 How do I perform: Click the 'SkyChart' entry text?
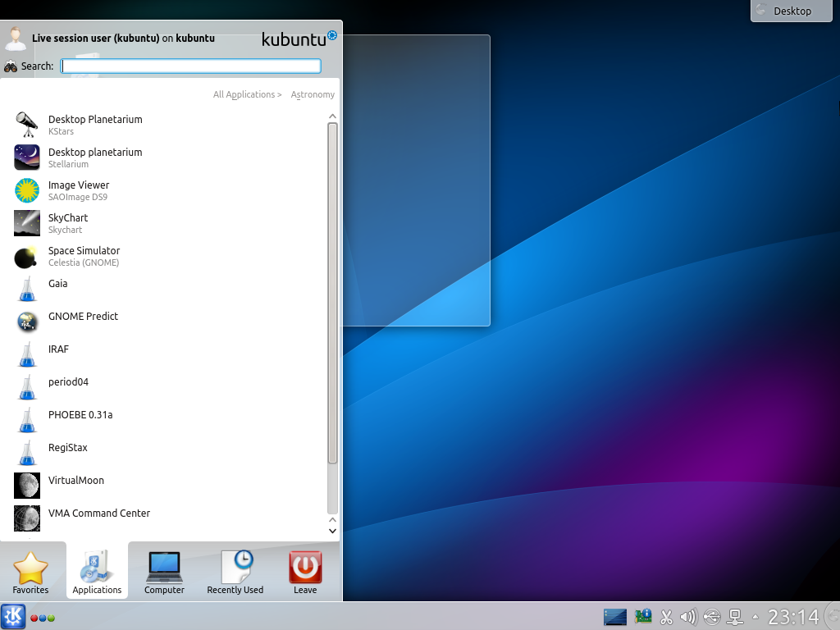click(x=68, y=218)
